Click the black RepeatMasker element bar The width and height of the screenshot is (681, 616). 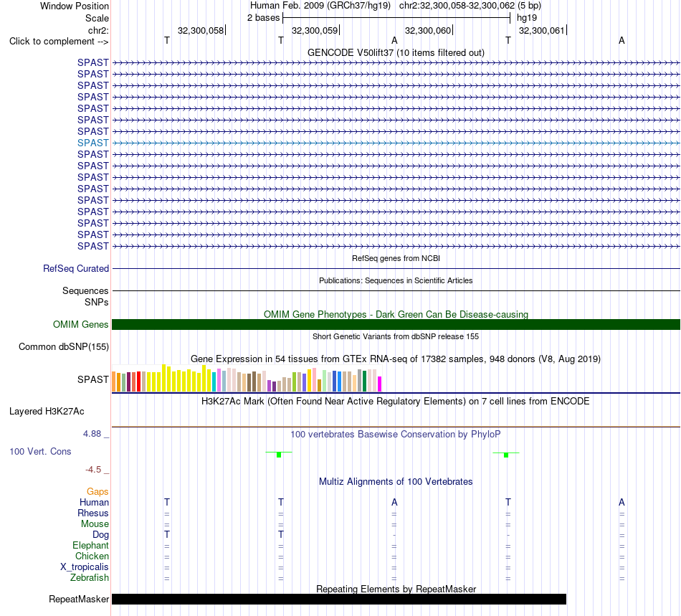(339, 599)
